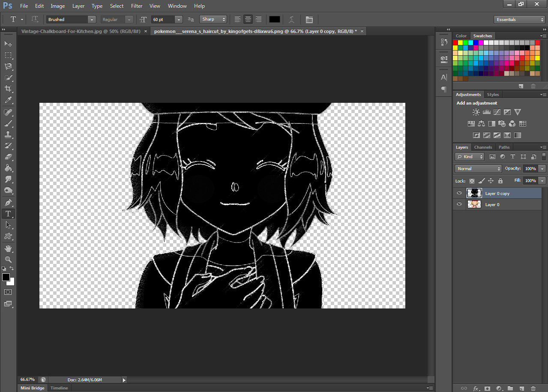The width and height of the screenshot is (548, 392).
Task: Add a Photo Filter adjustment
Action: [502, 124]
